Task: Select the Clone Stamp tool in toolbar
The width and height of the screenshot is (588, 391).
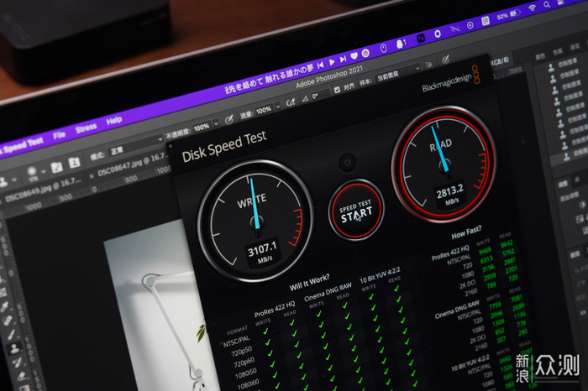Action: click(15, 349)
